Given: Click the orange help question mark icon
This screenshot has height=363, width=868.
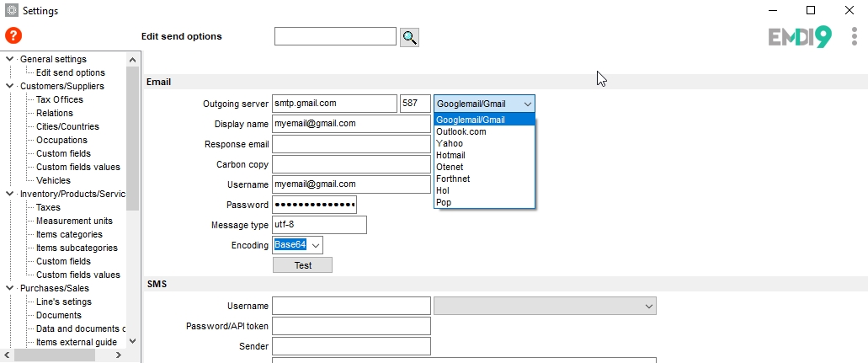Looking at the screenshot, I should pos(13,36).
